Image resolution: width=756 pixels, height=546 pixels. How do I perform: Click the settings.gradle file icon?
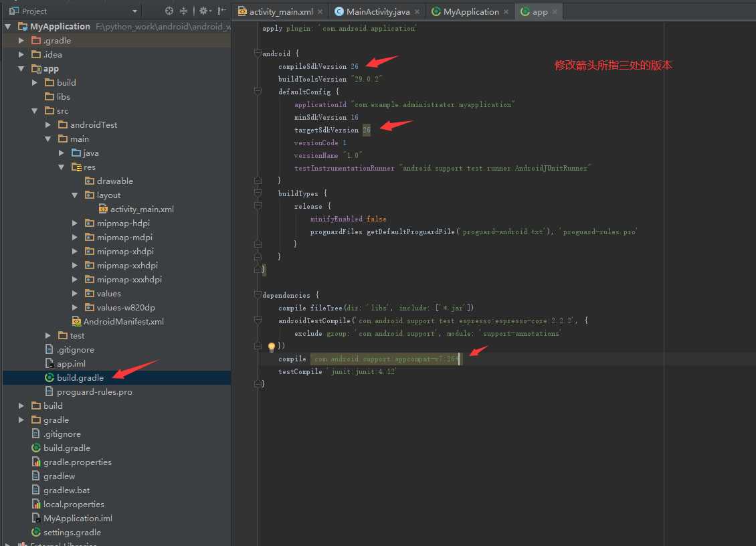pos(35,532)
